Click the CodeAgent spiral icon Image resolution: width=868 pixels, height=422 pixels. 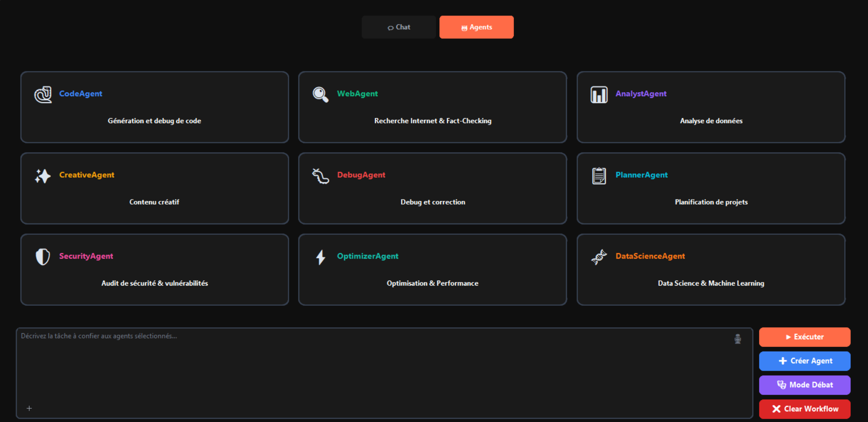pyautogui.click(x=43, y=95)
